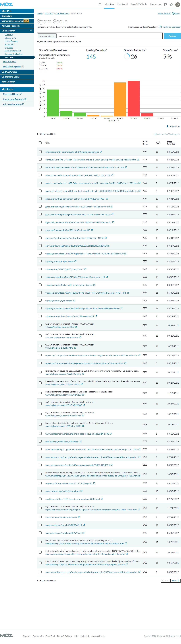Click the question mark icon beside Help
Screen dimensions: 181x644
coord(173,14)
